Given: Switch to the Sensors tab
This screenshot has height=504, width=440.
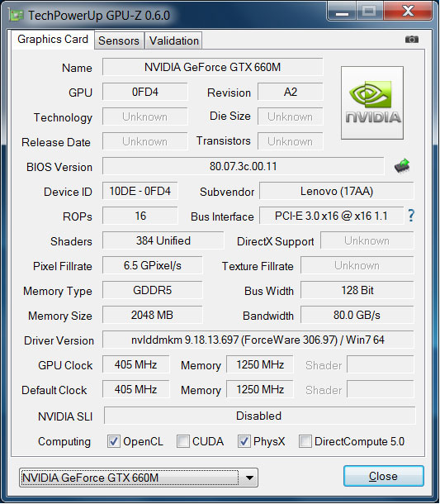Looking at the screenshot, I should pyautogui.click(x=119, y=40).
